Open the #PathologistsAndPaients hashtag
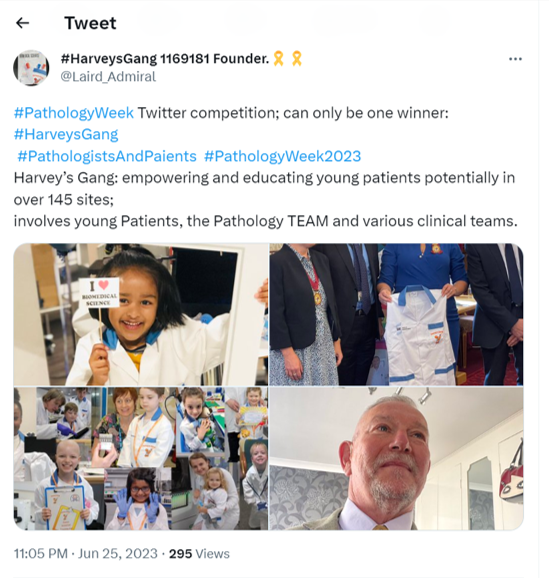 107,156
